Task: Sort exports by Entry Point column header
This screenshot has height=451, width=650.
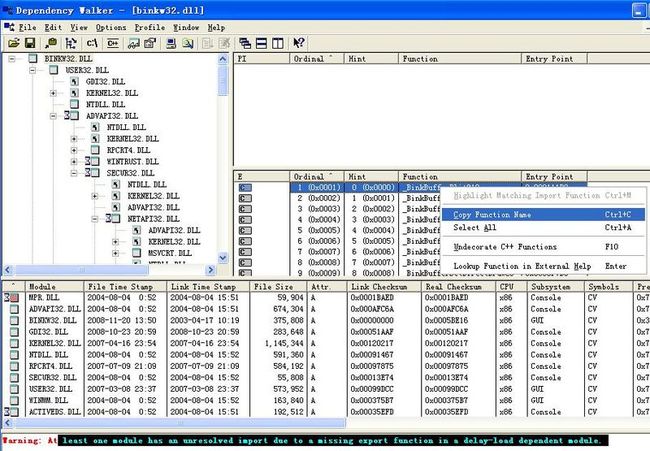Action: click(554, 177)
